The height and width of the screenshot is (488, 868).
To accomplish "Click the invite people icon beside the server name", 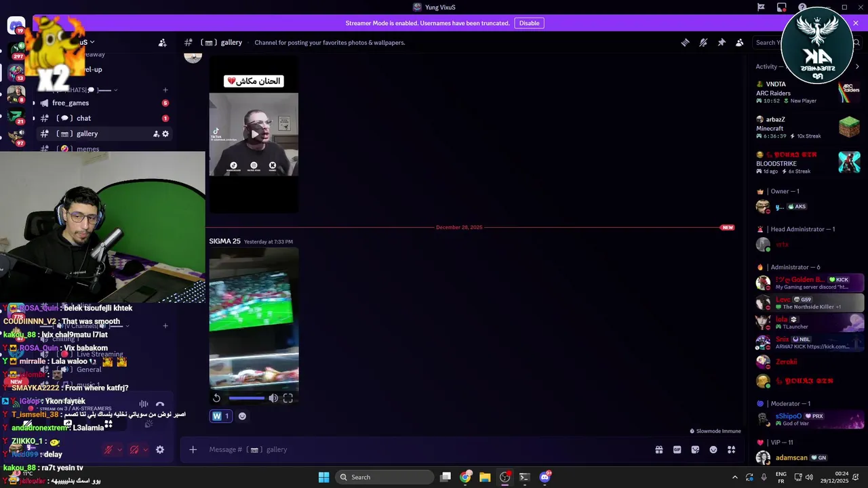I will [163, 42].
